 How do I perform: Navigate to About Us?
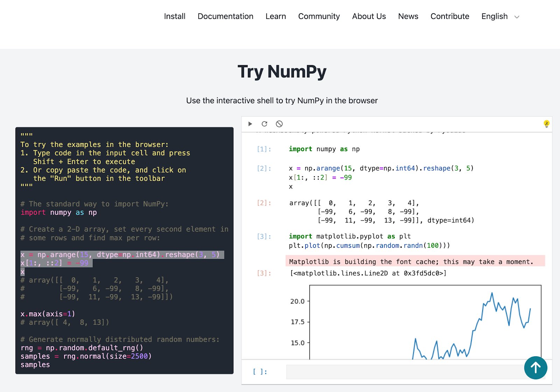click(x=369, y=16)
